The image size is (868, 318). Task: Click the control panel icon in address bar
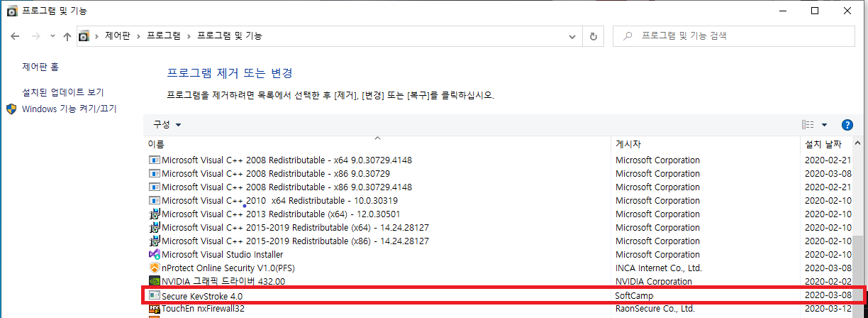(84, 35)
